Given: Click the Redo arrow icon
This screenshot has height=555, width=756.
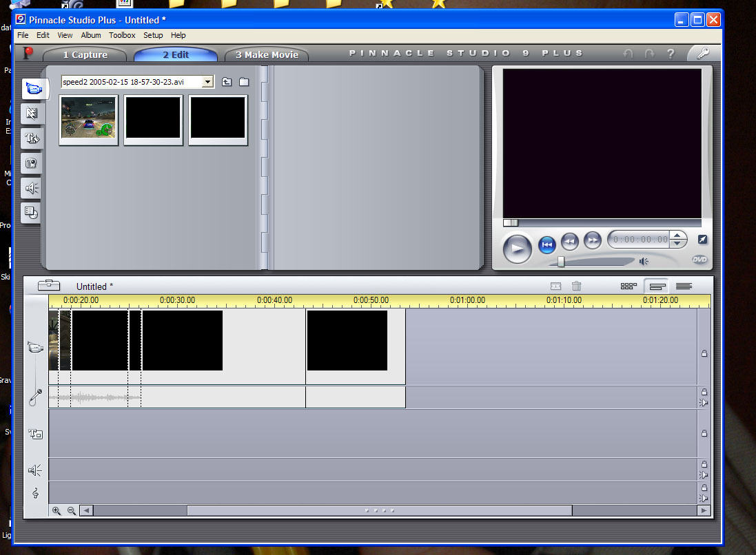Looking at the screenshot, I should coord(649,54).
